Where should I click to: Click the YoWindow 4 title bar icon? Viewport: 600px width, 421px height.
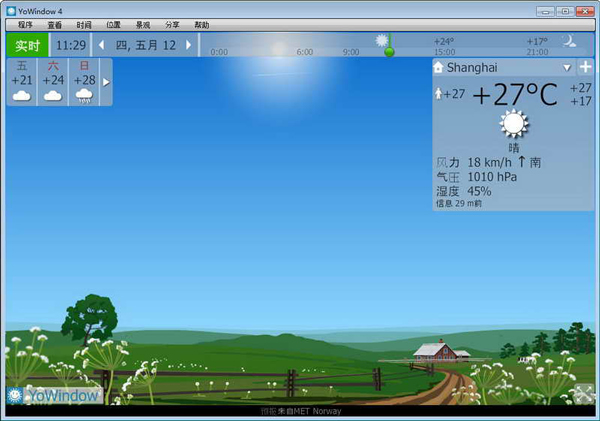[11, 11]
